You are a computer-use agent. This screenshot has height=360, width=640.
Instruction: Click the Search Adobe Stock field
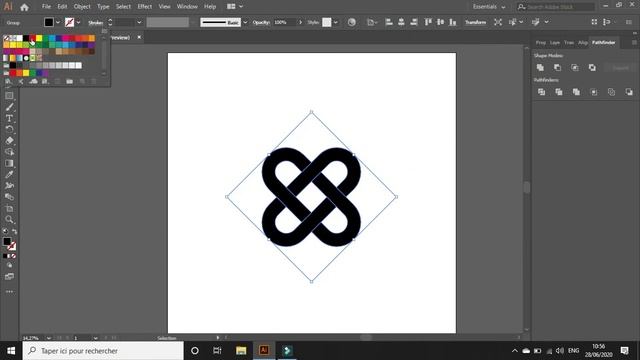coord(556,7)
